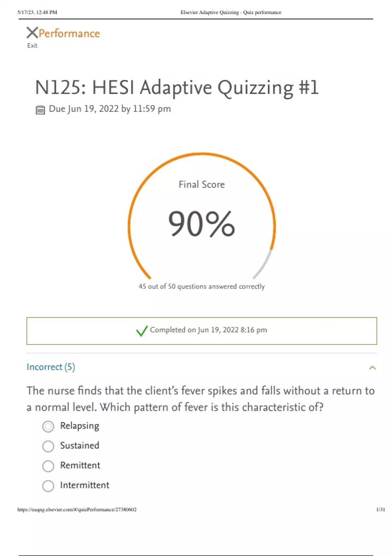This screenshot has width=392, height=556.
Task: Choose the Sustained radio button
Action: [x=48, y=446]
